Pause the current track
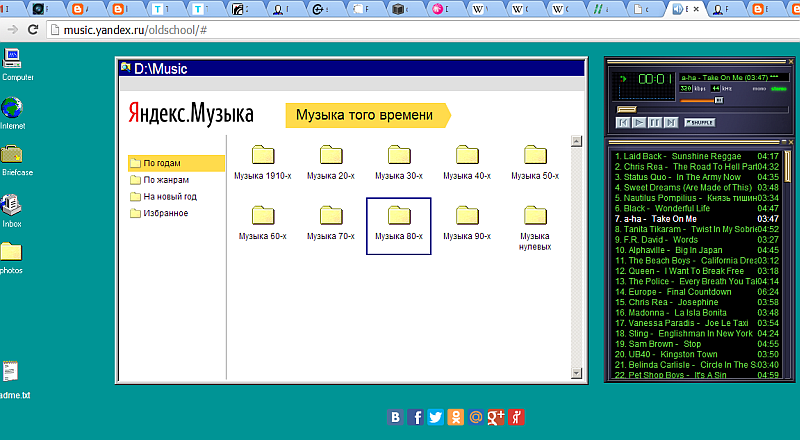Image resolution: width=800 pixels, height=440 pixels. 653,122
